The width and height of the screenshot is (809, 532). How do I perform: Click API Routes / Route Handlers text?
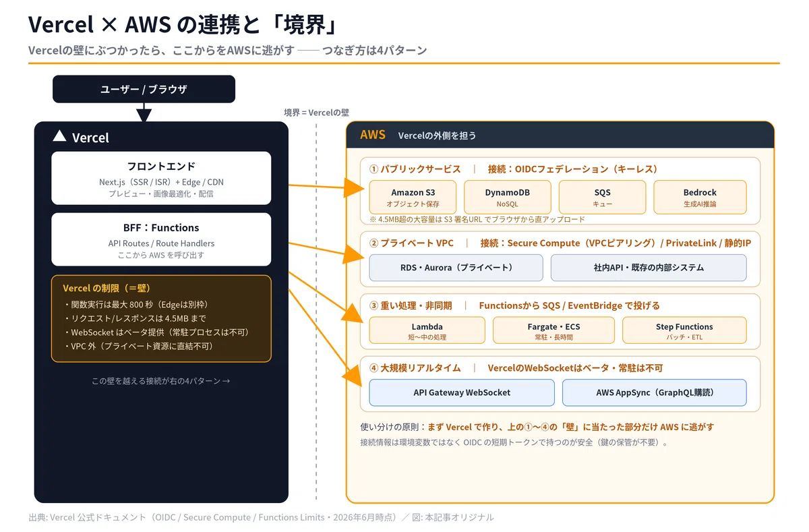[x=161, y=243]
